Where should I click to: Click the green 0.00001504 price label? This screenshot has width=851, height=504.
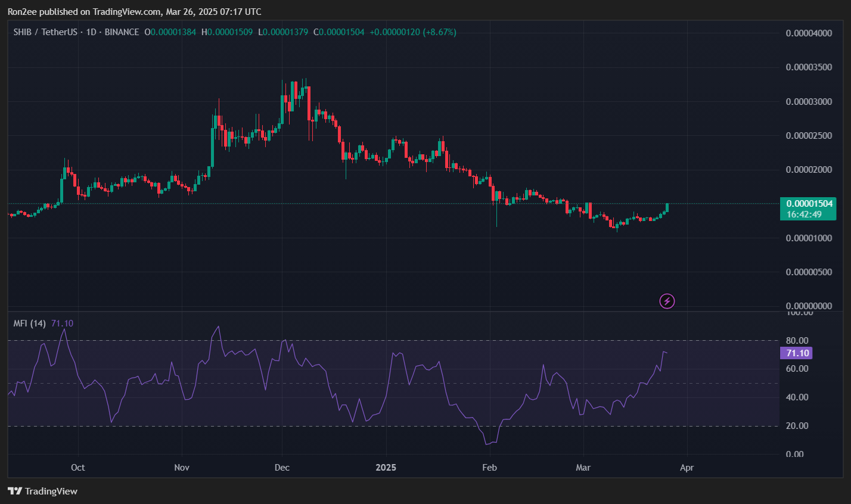tap(808, 204)
